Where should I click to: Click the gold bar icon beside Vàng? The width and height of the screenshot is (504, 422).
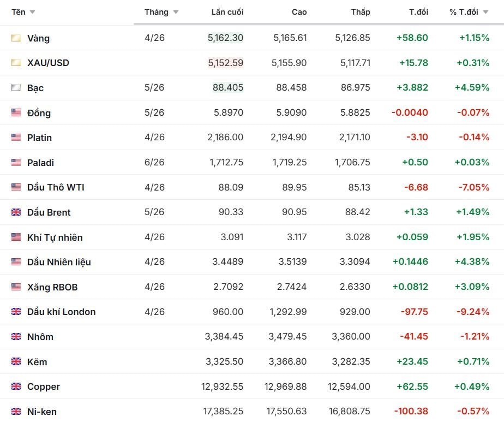pyautogui.click(x=16, y=38)
